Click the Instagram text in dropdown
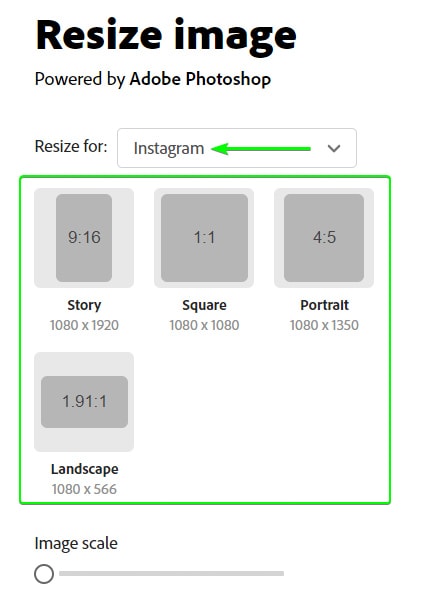Screen dimensions: 428x598 169,149
